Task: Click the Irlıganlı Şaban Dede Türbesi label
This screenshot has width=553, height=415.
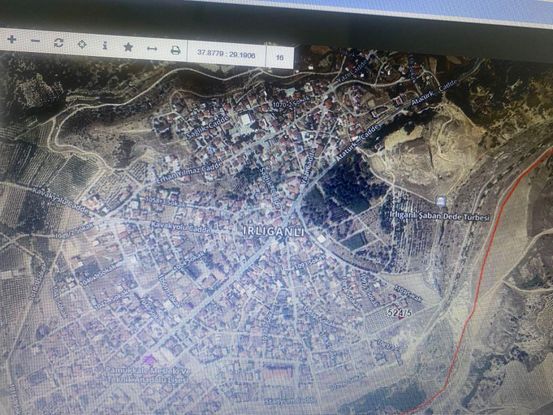Action: click(x=440, y=216)
